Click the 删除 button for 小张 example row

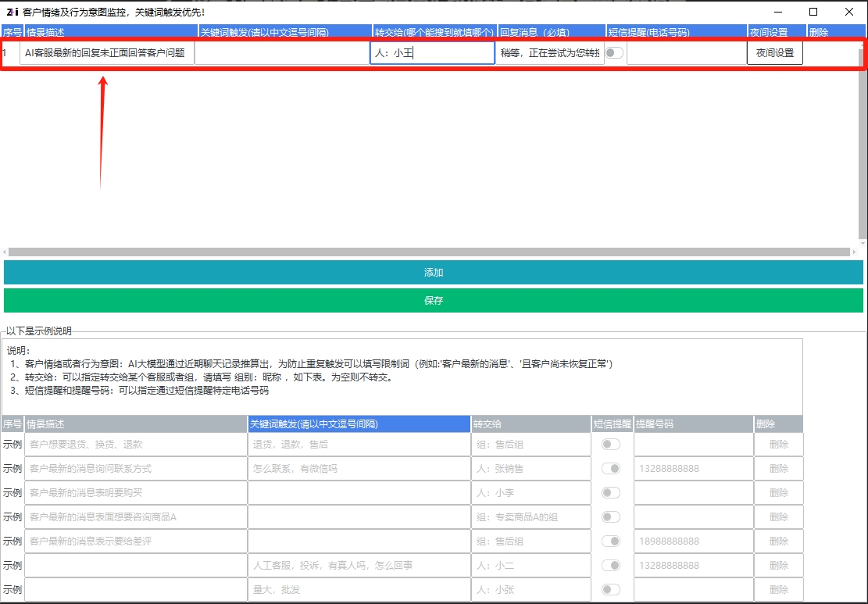pyautogui.click(x=778, y=590)
